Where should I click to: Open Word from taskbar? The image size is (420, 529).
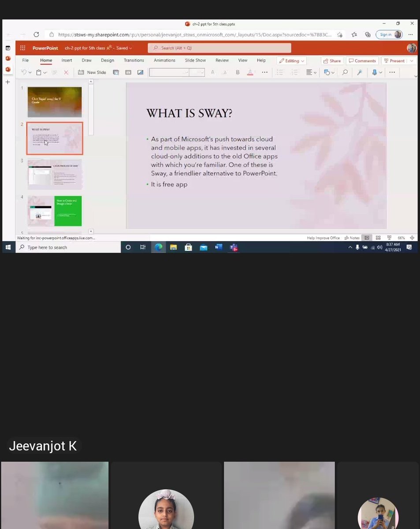[218, 247]
